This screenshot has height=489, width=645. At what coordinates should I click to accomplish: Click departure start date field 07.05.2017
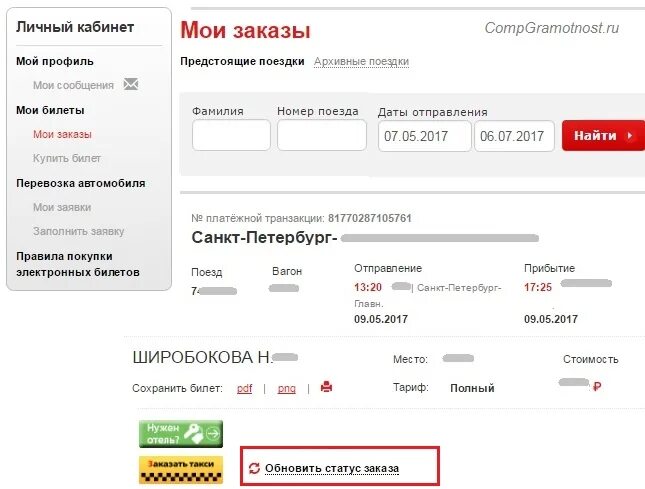(425, 136)
